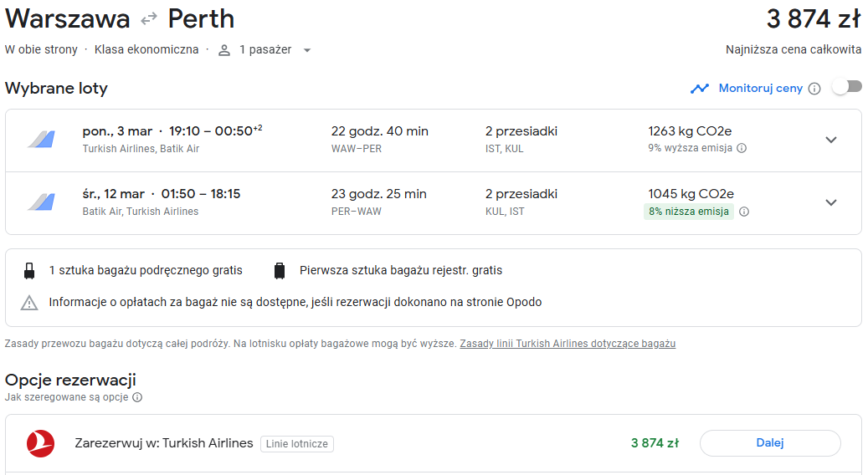Image resolution: width=868 pixels, height=475 pixels.
Task: Click the 8% niższa emisja green badge
Action: click(x=689, y=212)
